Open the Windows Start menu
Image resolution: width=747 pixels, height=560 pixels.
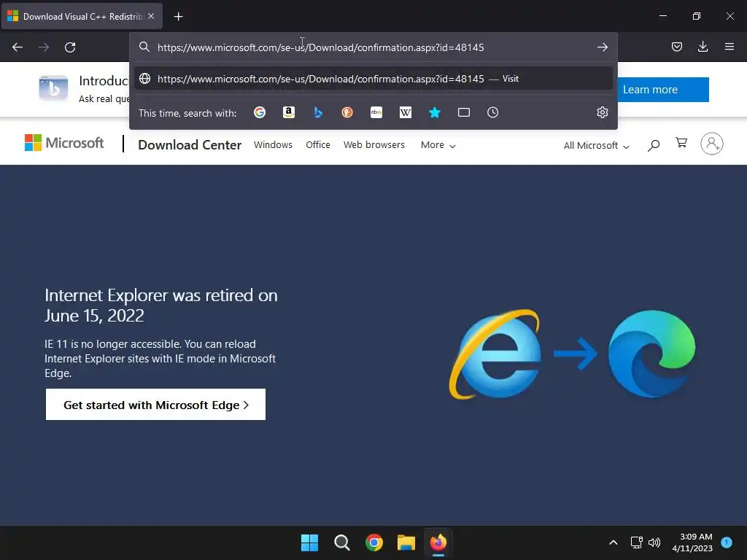click(309, 542)
